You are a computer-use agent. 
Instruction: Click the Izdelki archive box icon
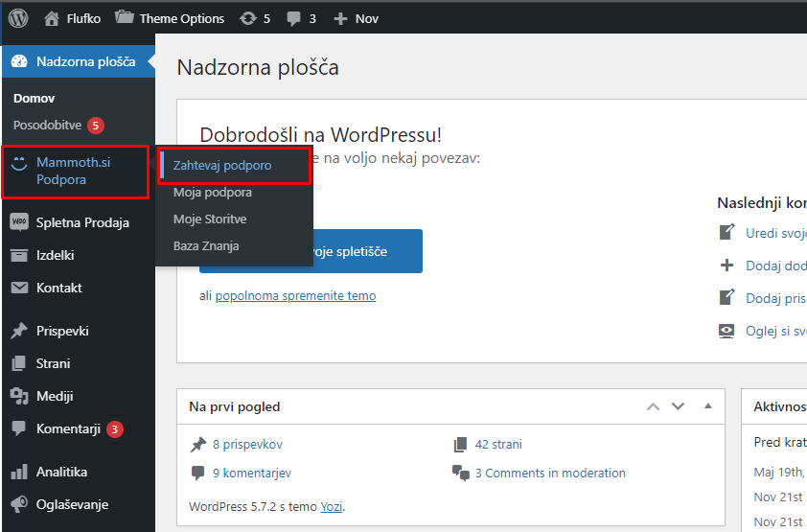tap(19, 255)
